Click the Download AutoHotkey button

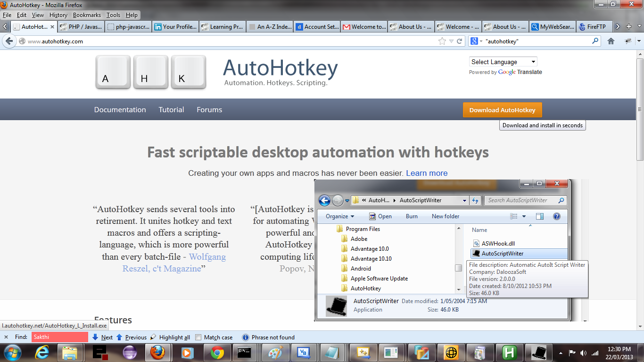point(502,110)
